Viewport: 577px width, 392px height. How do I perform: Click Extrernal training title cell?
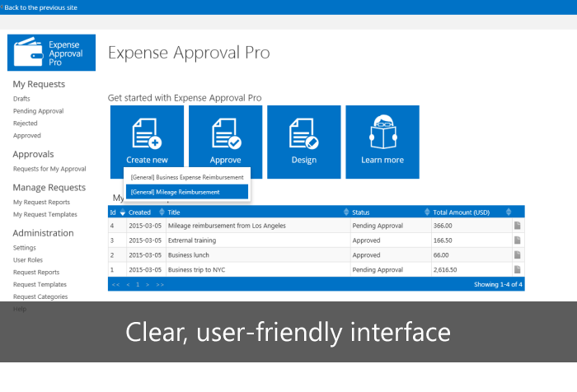coord(192,240)
